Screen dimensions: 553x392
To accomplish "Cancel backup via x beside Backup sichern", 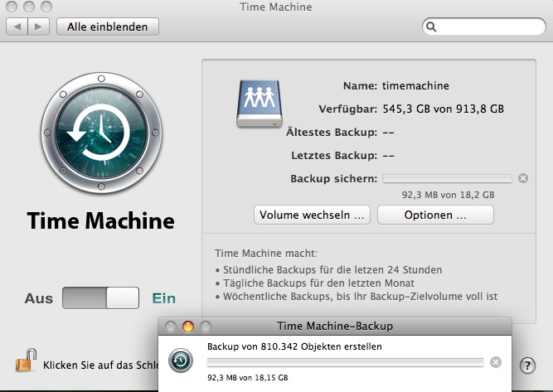I will coord(522,178).
